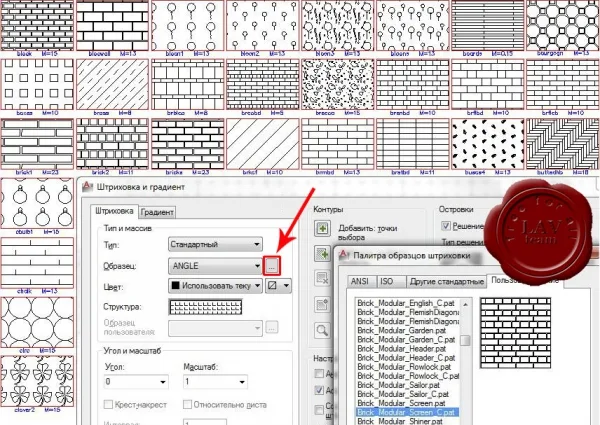Screen dimensions: 600x425
Task: Open the Другие стандартные tab
Action: tap(447, 281)
